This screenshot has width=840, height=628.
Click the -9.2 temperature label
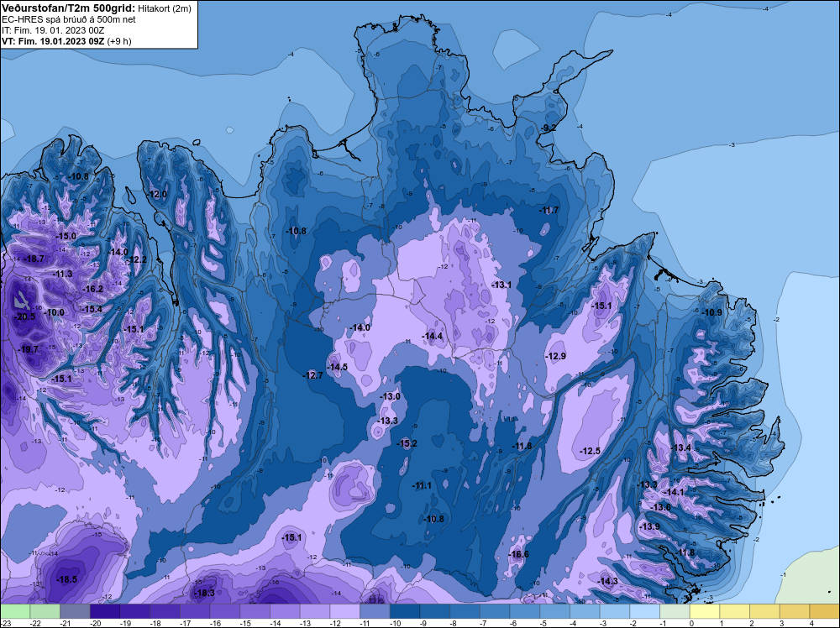pos(548,128)
